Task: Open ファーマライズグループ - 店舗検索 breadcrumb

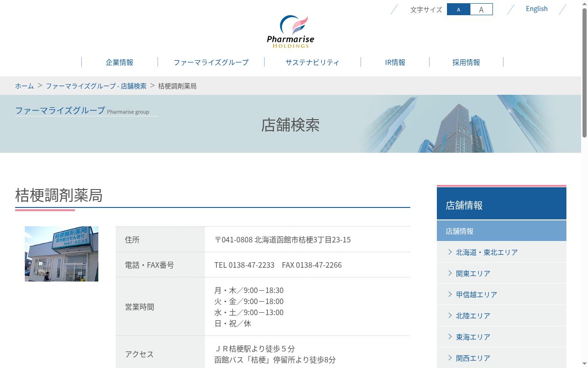Action: coord(96,86)
